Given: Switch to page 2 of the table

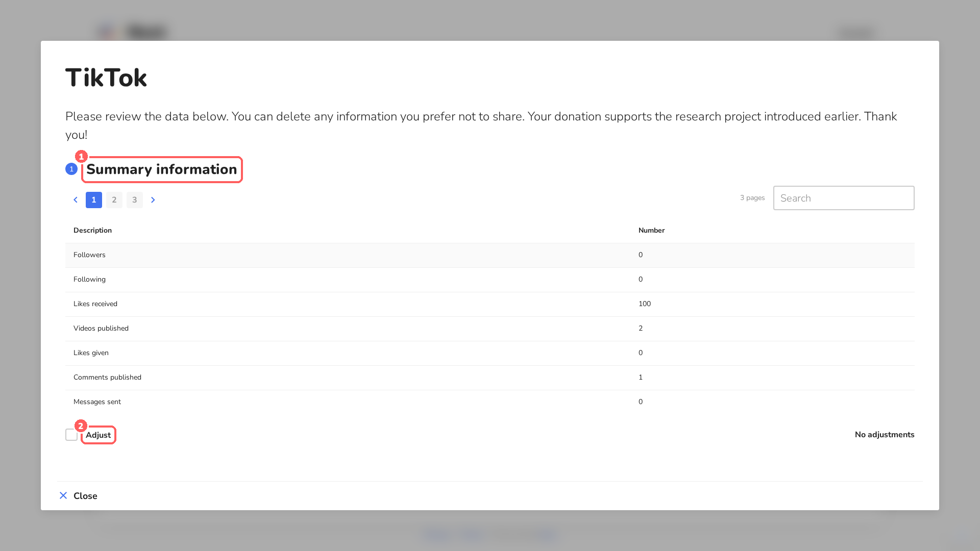Looking at the screenshot, I should 114,200.
